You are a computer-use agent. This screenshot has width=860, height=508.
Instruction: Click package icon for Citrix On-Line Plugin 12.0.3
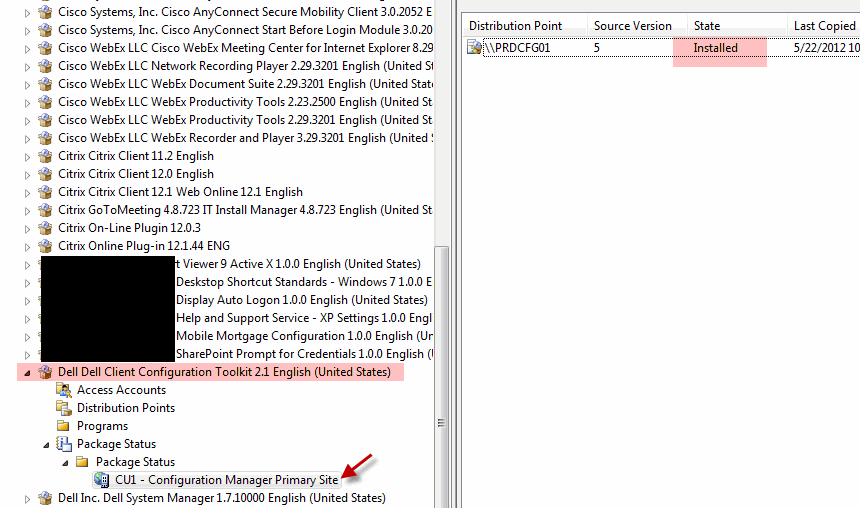[45, 228]
